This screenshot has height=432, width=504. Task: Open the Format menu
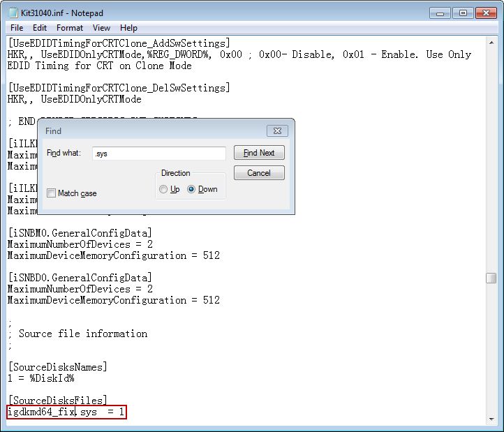tap(70, 28)
